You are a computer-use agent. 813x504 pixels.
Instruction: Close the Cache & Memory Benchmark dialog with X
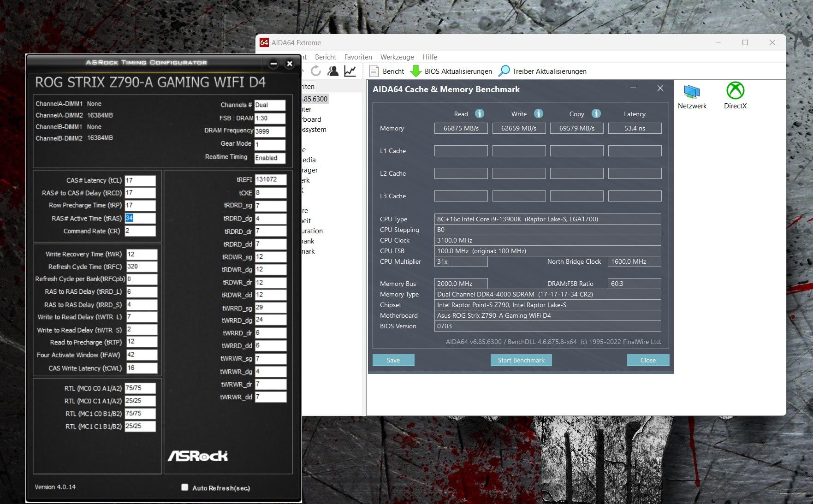pos(660,88)
